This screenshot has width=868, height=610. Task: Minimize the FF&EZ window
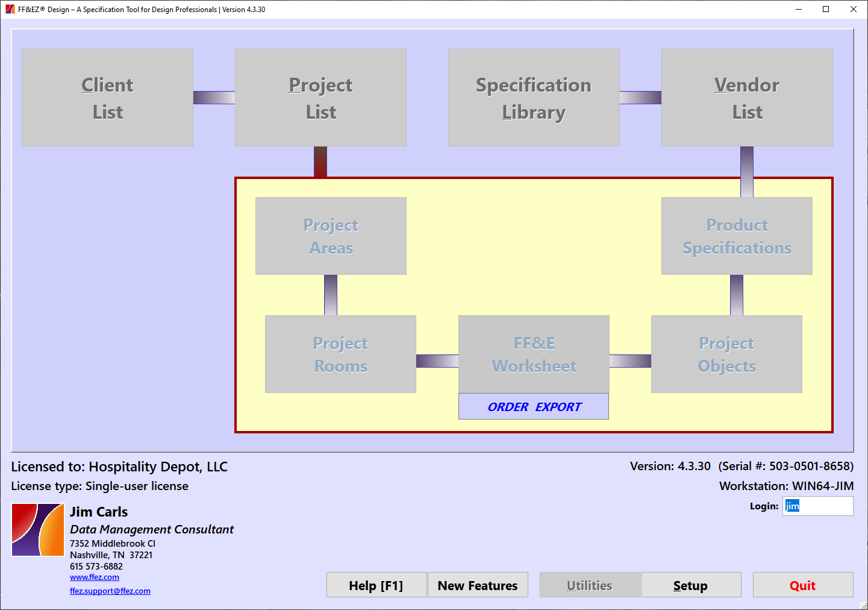(x=799, y=9)
